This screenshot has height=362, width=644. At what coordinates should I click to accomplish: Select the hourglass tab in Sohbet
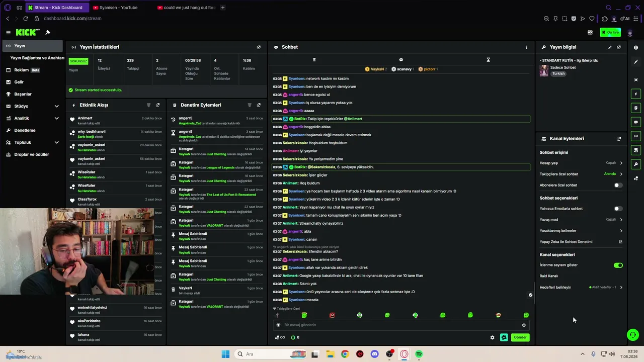tap(488, 60)
